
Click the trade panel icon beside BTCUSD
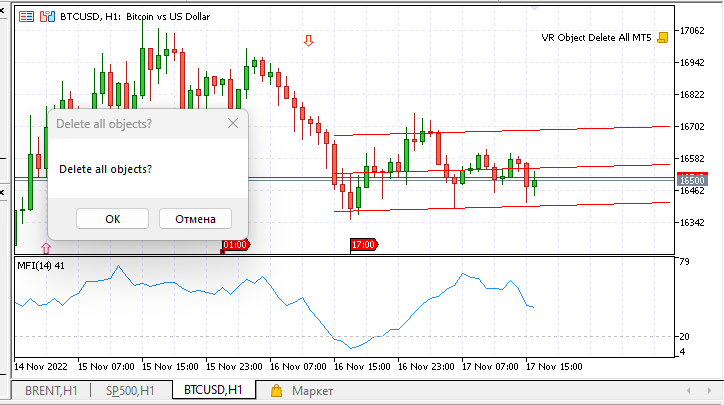click(x=27, y=16)
